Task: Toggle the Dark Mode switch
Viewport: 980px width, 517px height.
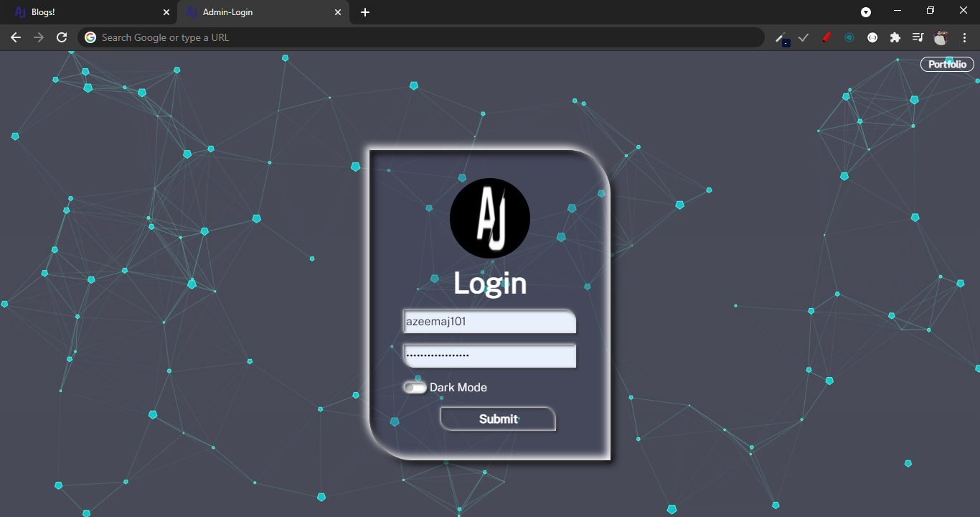Action: [415, 388]
